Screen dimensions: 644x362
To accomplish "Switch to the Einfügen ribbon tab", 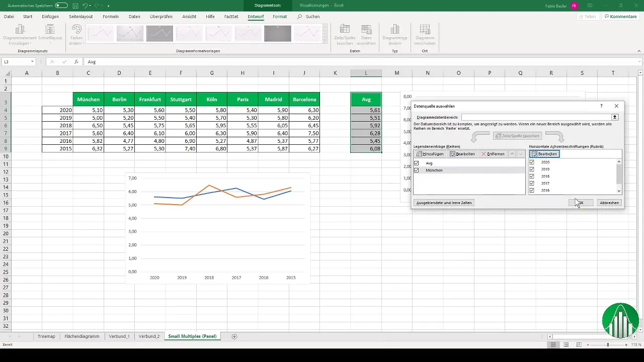I will point(50,17).
